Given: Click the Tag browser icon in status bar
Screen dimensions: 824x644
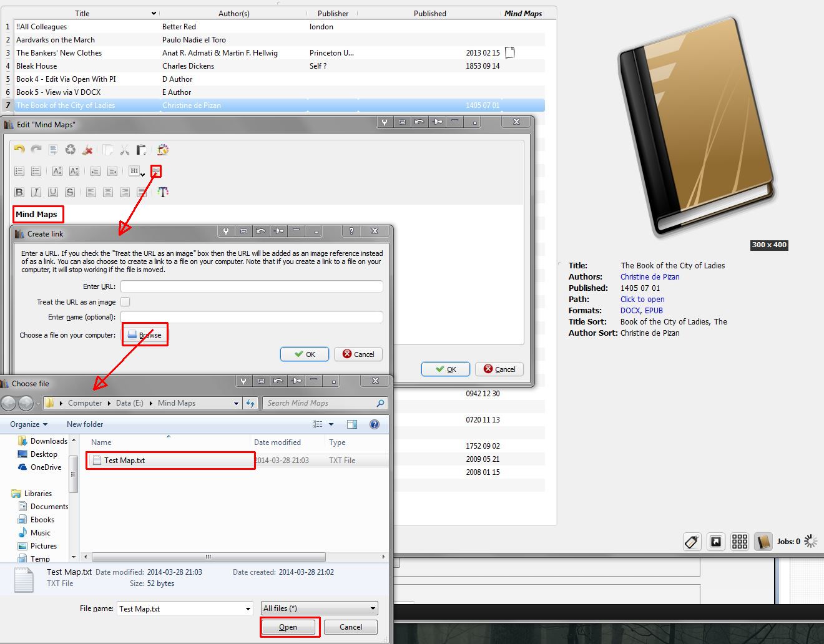Looking at the screenshot, I should (x=692, y=542).
